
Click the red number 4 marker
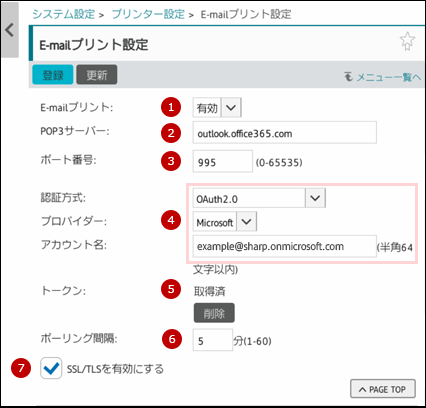171,220
